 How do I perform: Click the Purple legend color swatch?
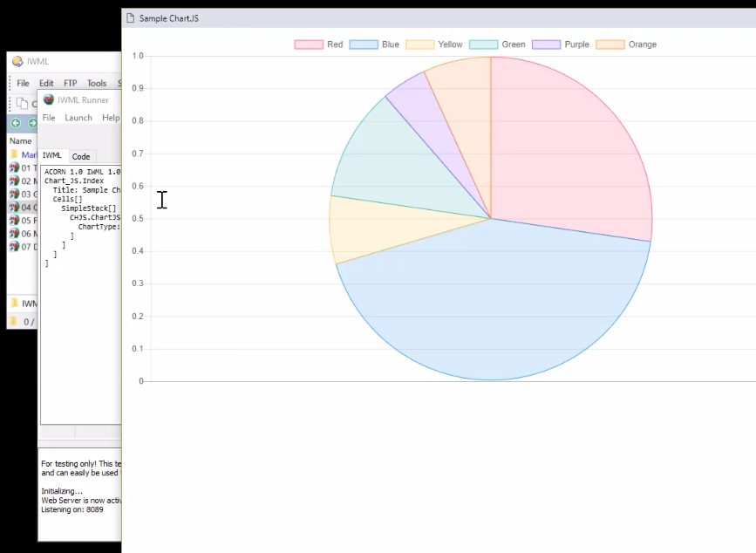click(546, 44)
